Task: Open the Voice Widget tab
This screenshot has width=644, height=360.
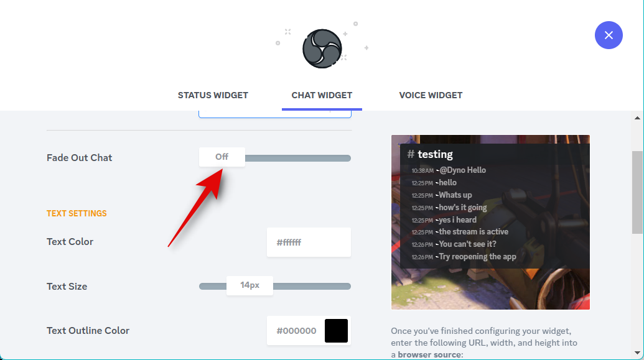Action: [431, 95]
